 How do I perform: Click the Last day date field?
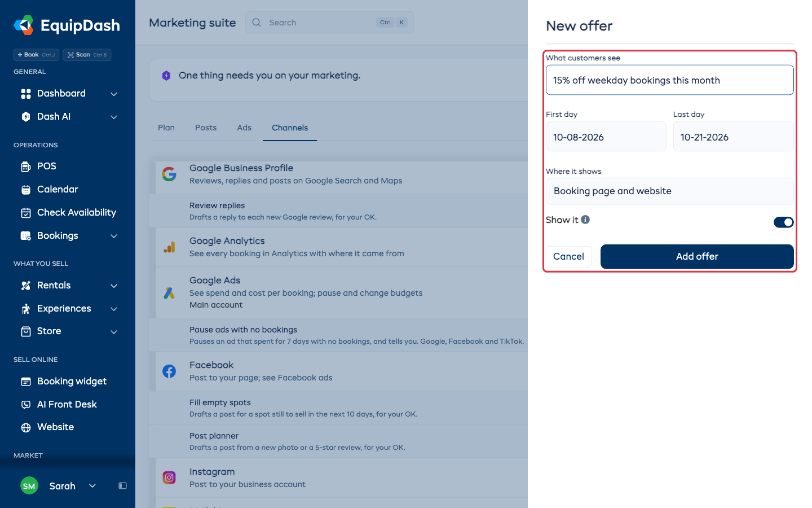tap(734, 137)
